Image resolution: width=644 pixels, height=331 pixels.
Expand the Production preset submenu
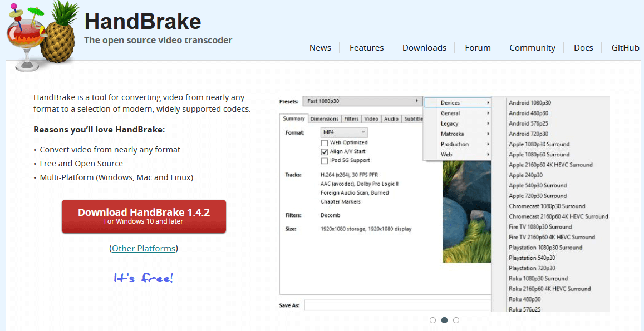458,144
